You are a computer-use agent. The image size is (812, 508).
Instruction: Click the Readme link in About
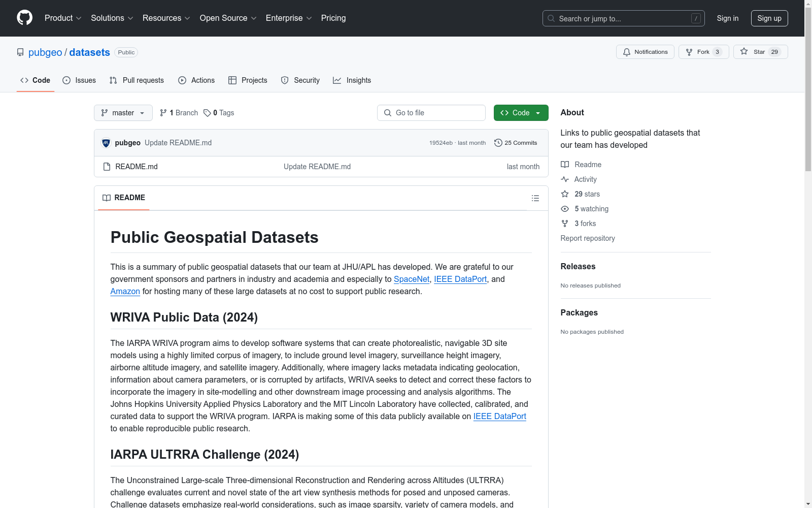(x=581, y=165)
